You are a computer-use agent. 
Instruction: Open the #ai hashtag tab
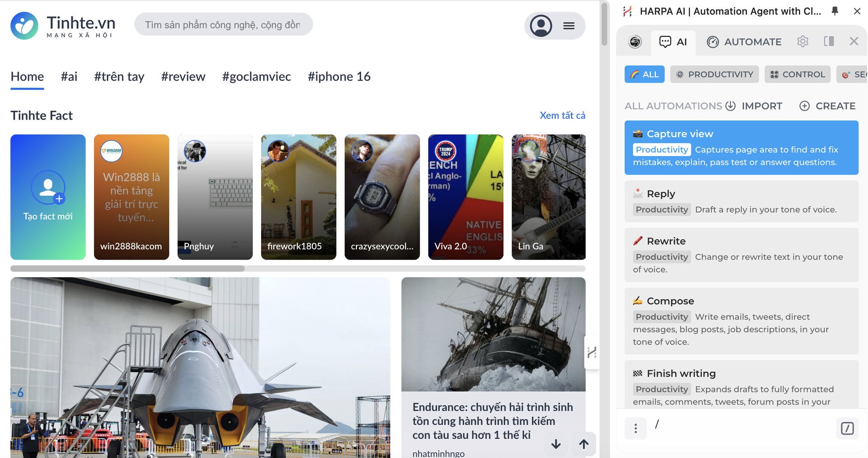tap(68, 75)
